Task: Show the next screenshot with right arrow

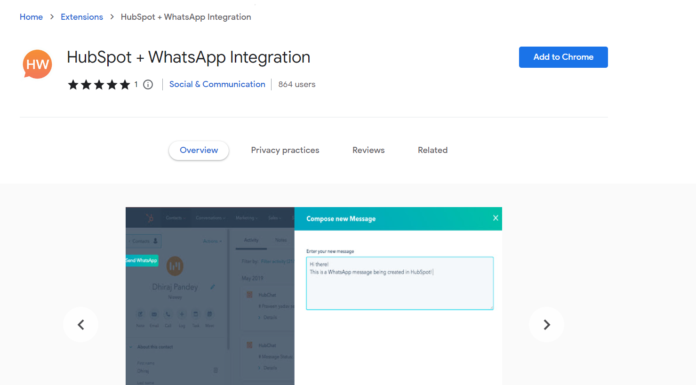Action: click(546, 325)
